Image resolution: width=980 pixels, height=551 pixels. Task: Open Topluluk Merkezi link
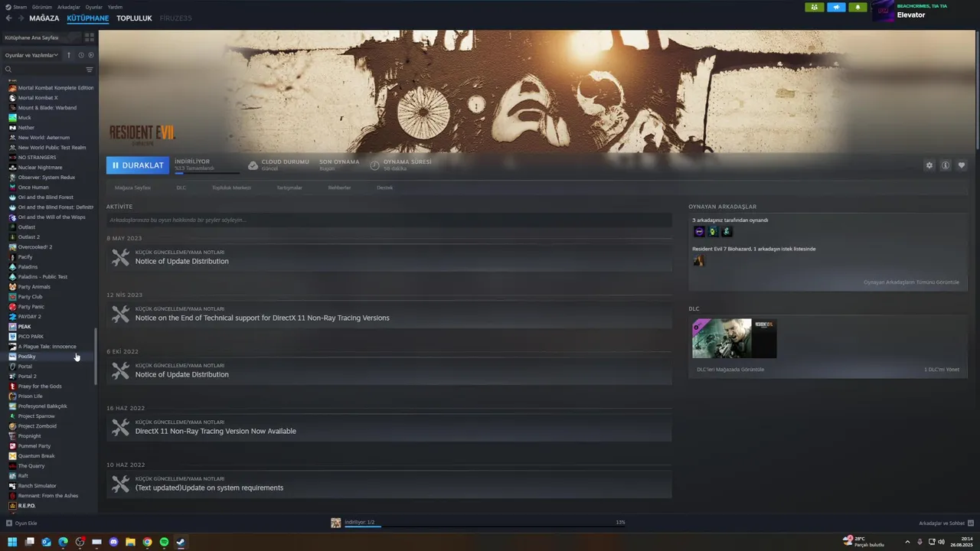[x=231, y=187]
